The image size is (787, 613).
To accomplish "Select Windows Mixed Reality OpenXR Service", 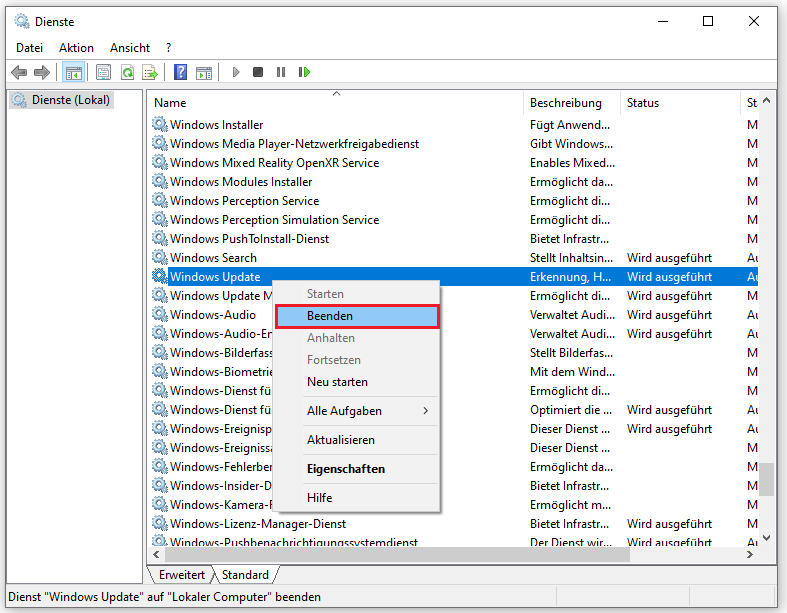I will click(x=275, y=163).
